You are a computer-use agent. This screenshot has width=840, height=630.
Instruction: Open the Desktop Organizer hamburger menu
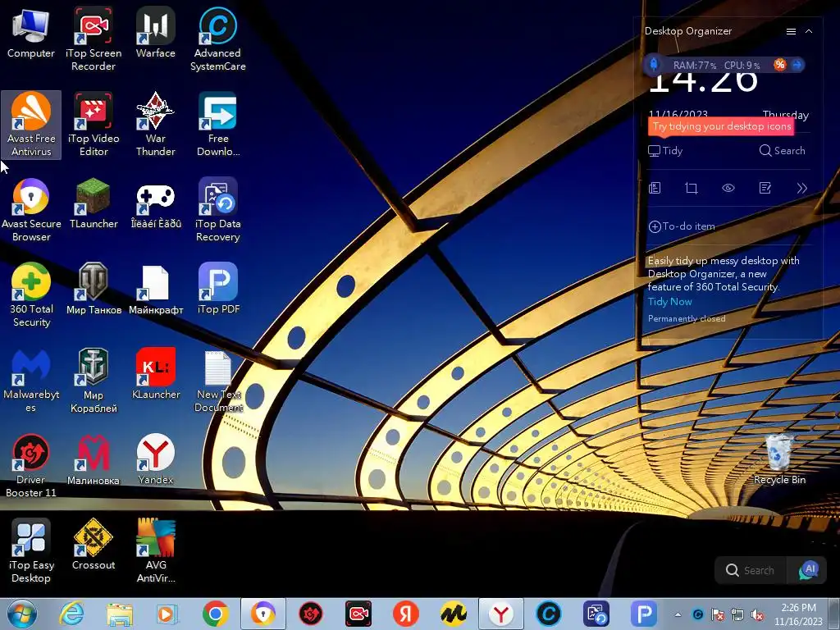coord(791,32)
